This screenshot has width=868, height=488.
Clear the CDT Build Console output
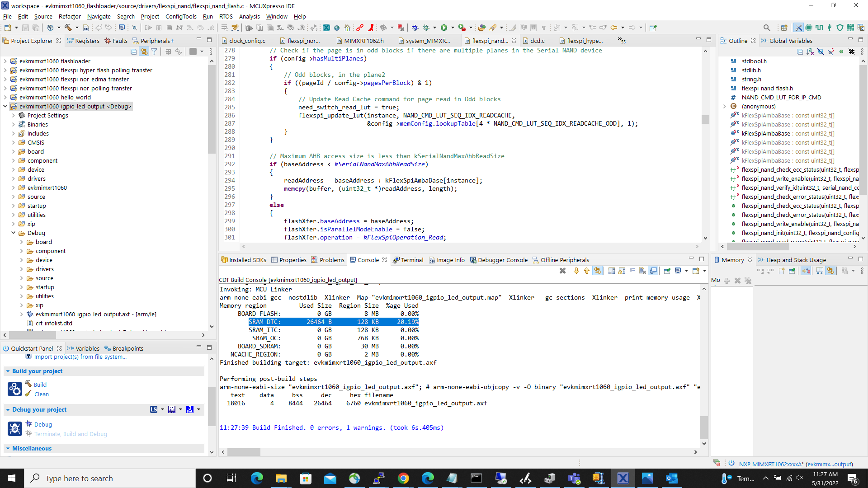tap(642, 271)
